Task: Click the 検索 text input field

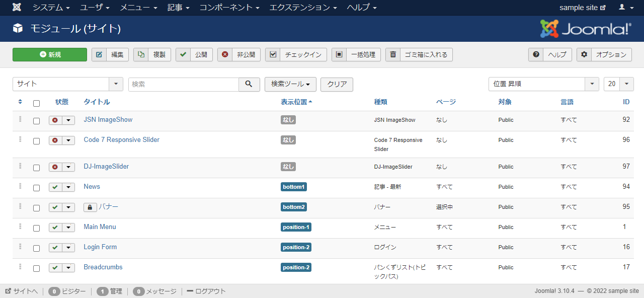Action: pos(183,84)
